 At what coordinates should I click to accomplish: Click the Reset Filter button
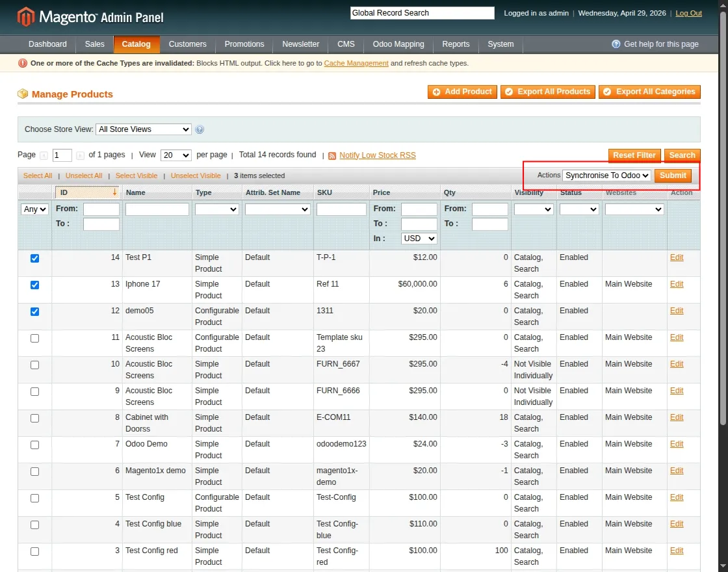point(634,155)
